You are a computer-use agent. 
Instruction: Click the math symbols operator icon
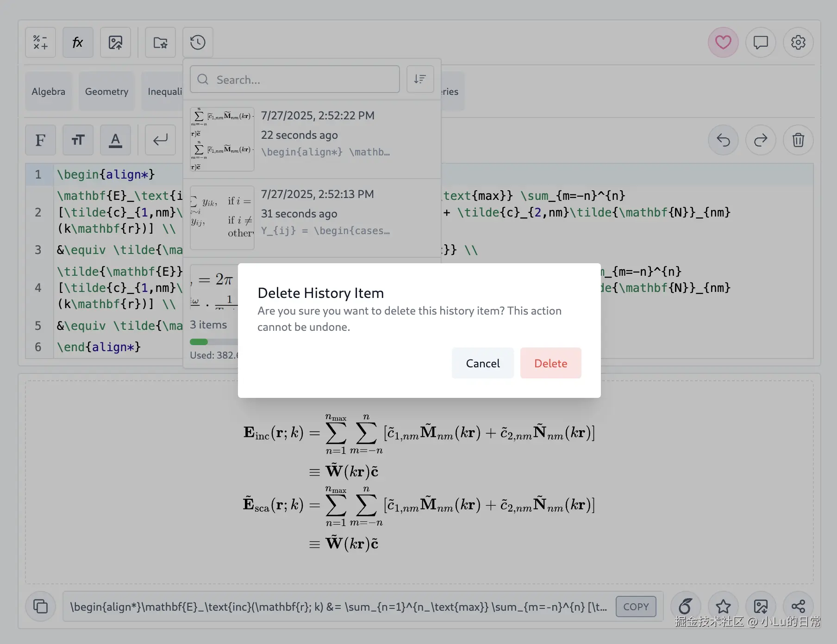tap(40, 43)
